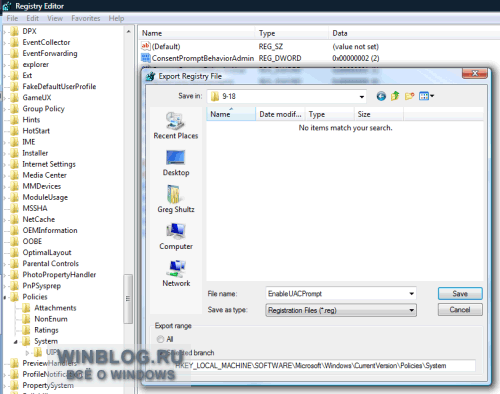Click the OOBE key folder icon
This screenshot has height=394, width=500.
[x=14, y=241]
